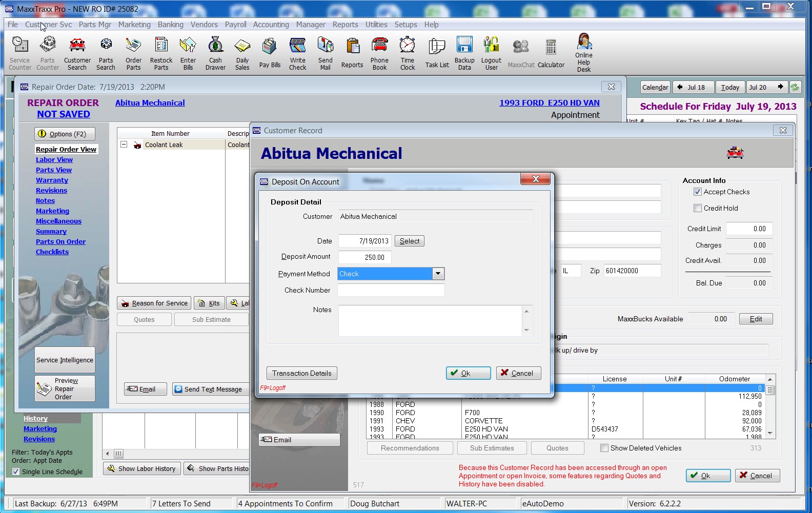
Task: Open the Calendar button
Action: pos(655,87)
